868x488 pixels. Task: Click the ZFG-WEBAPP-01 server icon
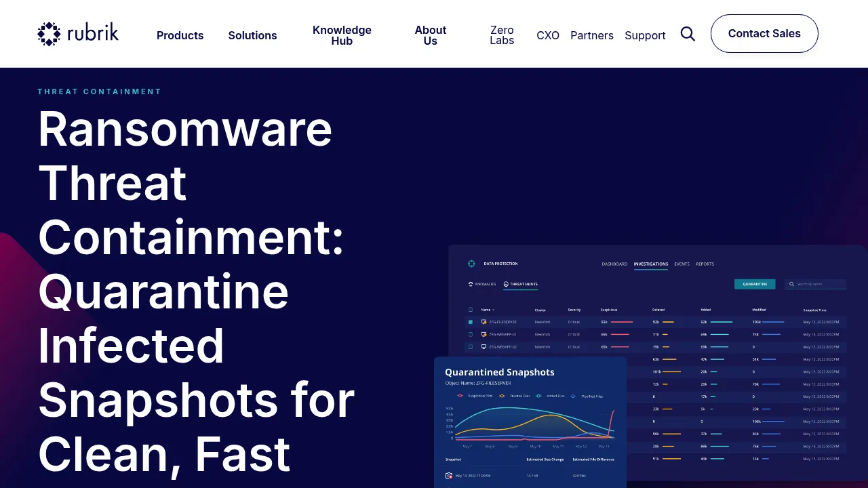[484, 334]
